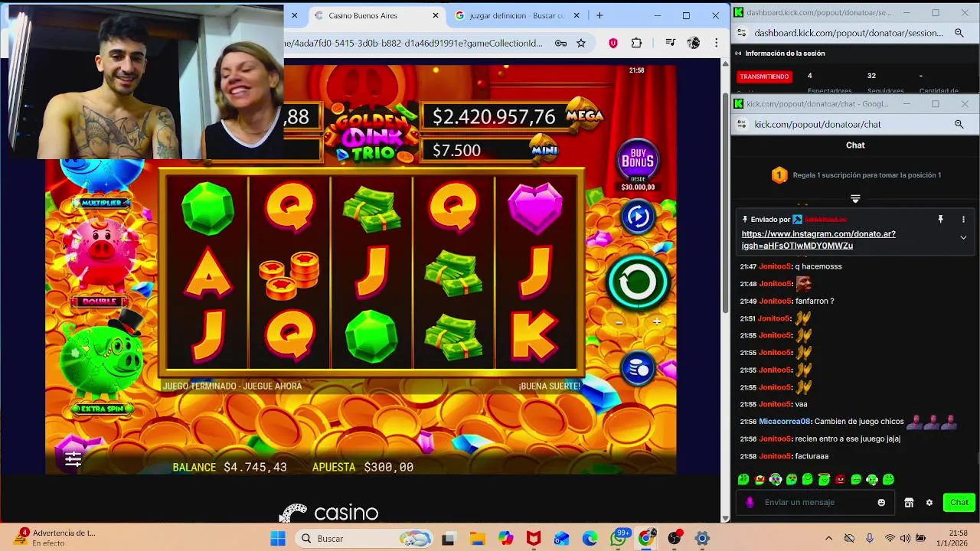Click purple microphone icon in chat input
Screen dimensions: 980x551
point(750,503)
